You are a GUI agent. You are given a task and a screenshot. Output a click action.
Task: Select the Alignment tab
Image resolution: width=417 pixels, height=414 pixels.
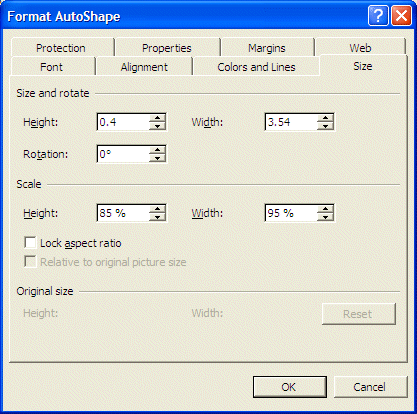coord(144,67)
